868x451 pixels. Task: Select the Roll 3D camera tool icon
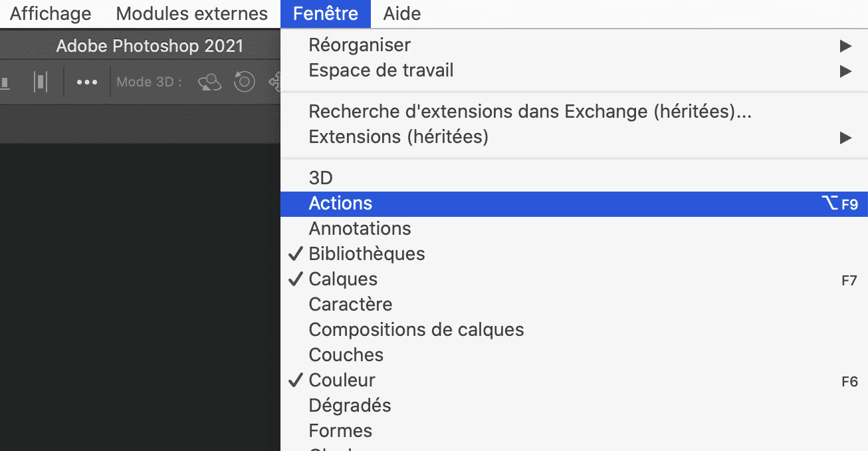pos(244,82)
